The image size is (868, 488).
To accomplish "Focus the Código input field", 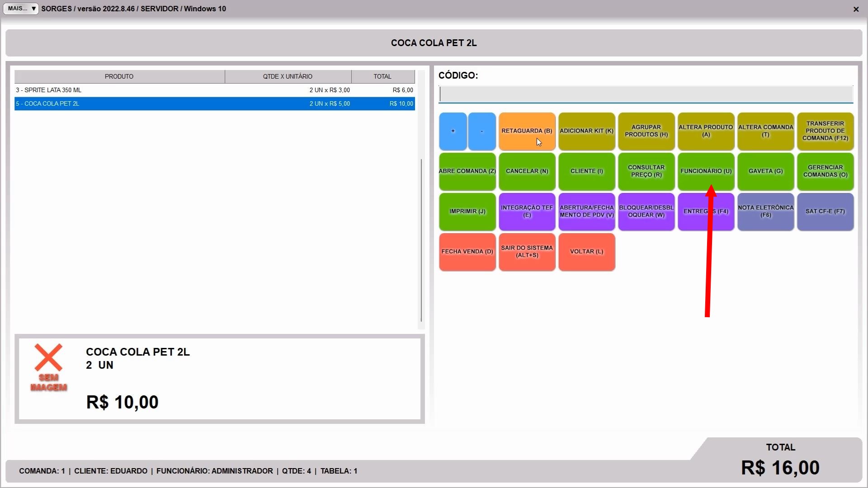I will click(646, 94).
